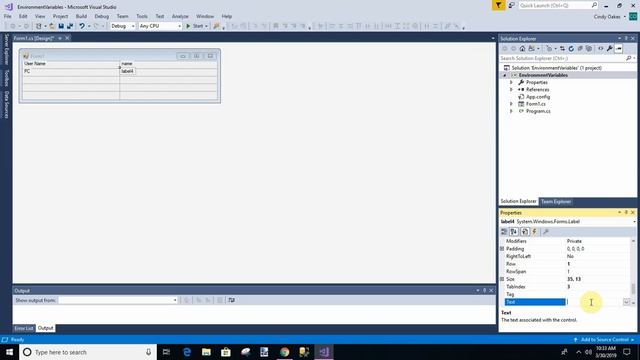Click the Property Pages wrench in Properties panel
The height and width of the screenshot is (360, 640).
546,232
